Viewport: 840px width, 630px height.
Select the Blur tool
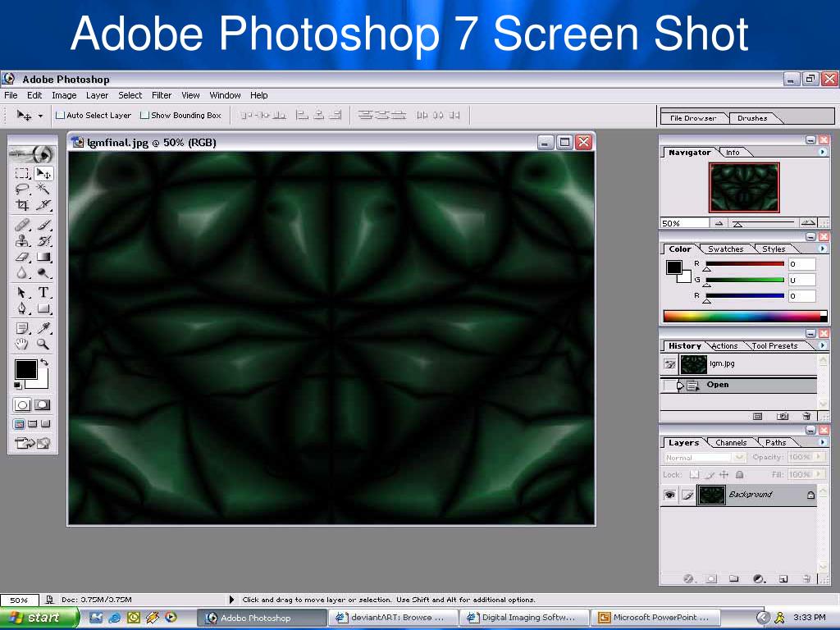pos(22,273)
